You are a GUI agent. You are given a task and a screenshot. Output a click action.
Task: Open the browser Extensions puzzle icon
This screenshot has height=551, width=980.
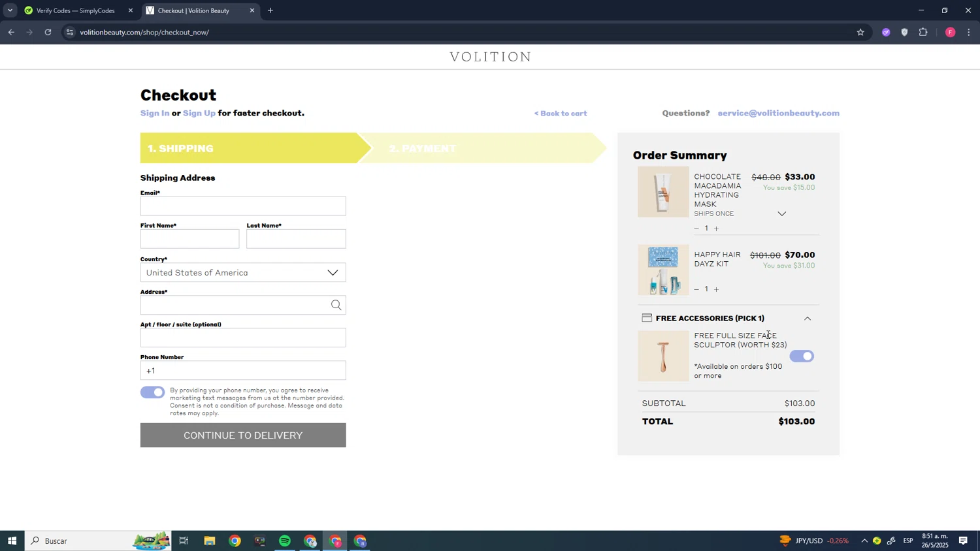coord(923,32)
